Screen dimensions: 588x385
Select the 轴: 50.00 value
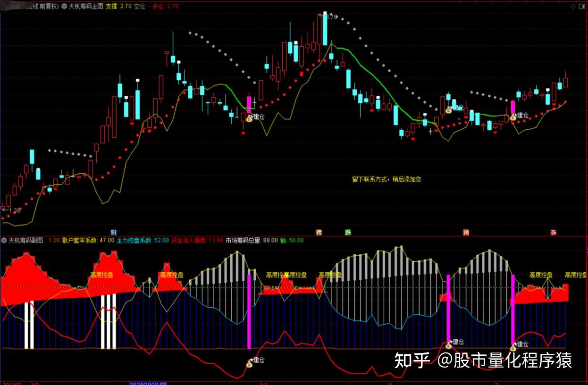point(292,240)
